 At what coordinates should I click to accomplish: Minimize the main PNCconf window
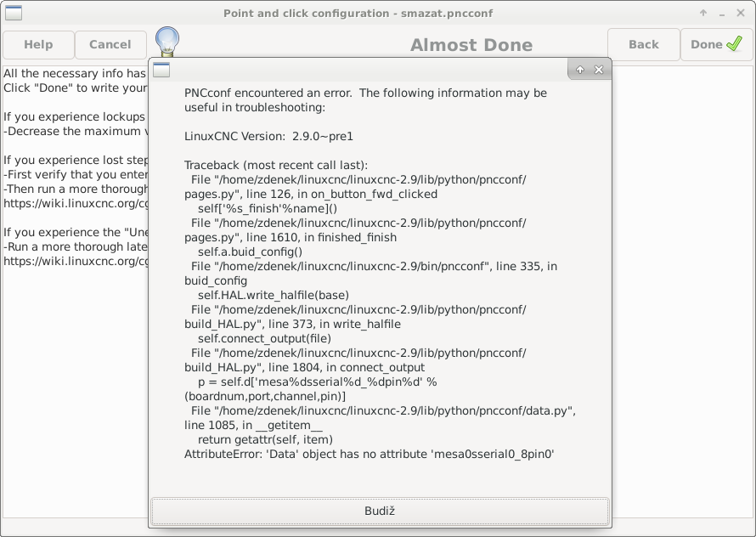722,14
